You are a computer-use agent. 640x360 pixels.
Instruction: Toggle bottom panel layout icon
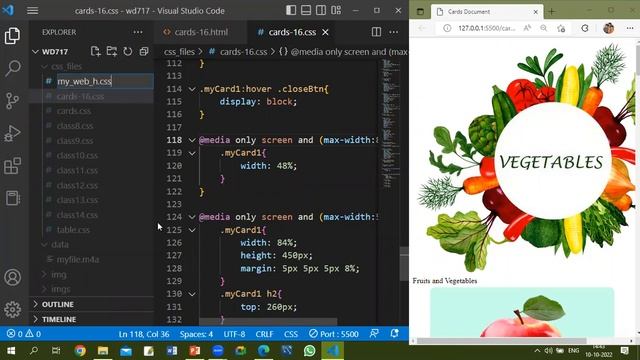(x=306, y=11)
